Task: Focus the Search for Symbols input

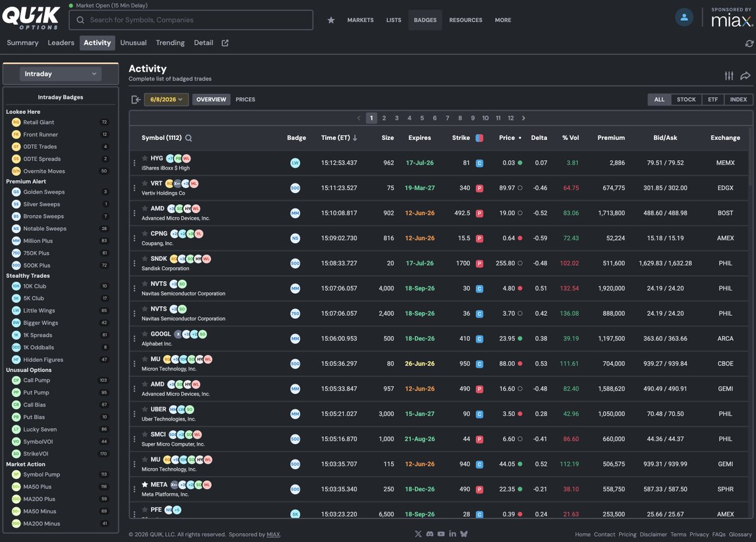Action: click(191, 20)
